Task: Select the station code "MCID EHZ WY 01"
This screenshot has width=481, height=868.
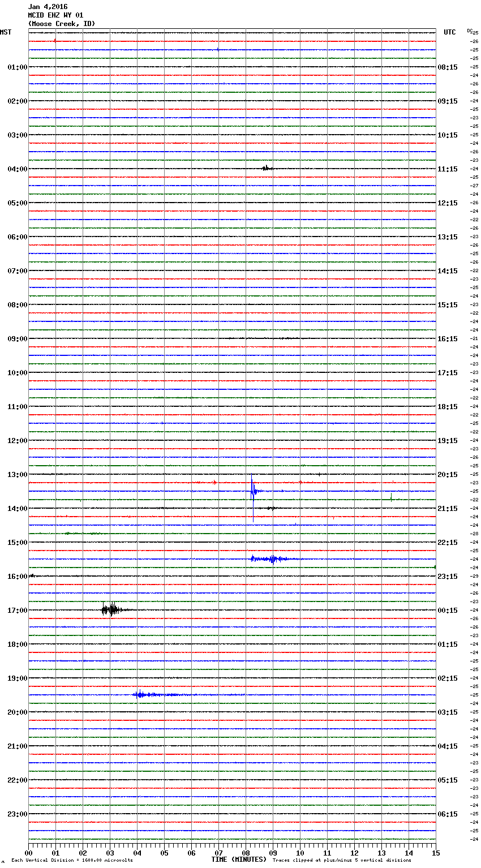Action: (55, 15)
